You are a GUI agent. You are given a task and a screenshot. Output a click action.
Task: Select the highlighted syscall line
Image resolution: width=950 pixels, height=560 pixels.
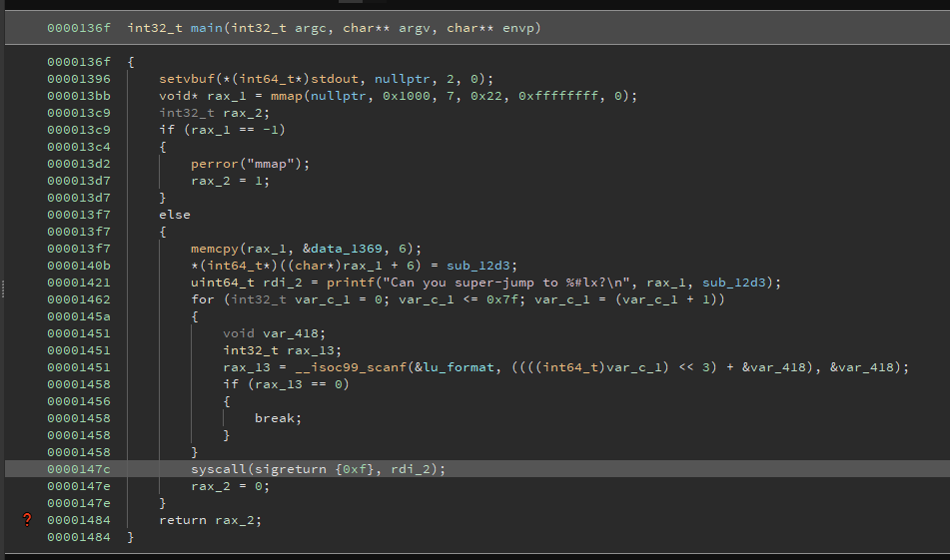pos(318,468)
